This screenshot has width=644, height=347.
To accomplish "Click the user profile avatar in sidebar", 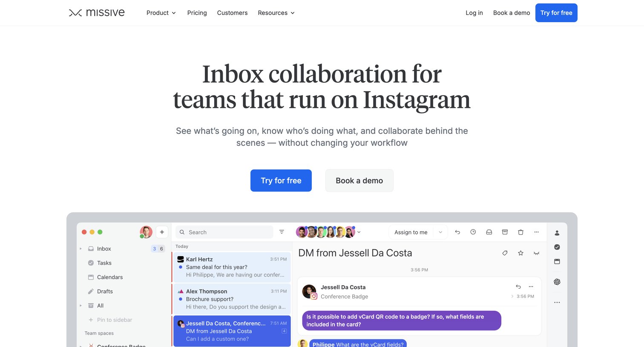I will 146,232.
